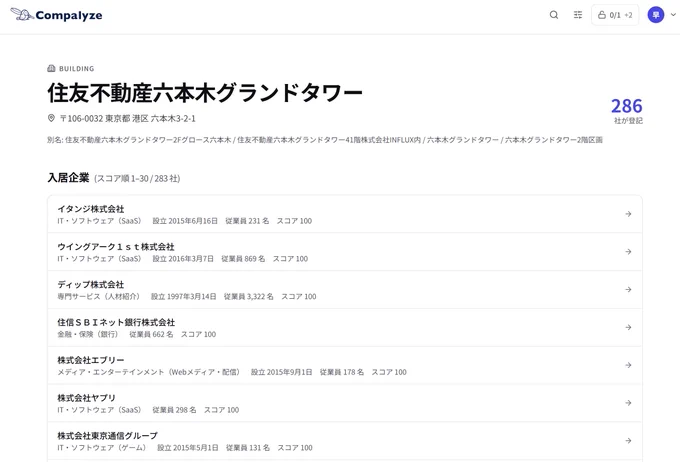This screenshot has height=462, width=680.
Task: Open the 株式会社東京通信グループ company row
Action: tap(345, 440)
